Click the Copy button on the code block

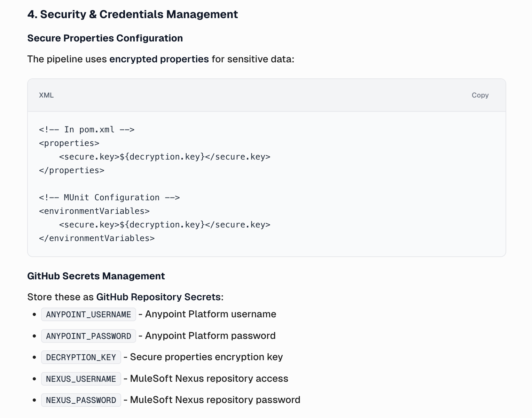(480, 95)
